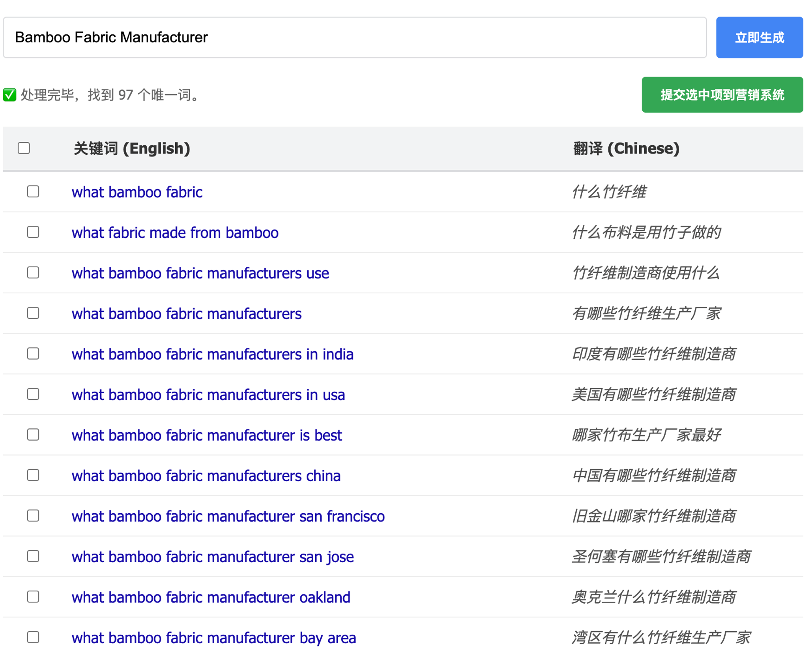Check the box for 'what bamboo fabric'

click(33, 191)
